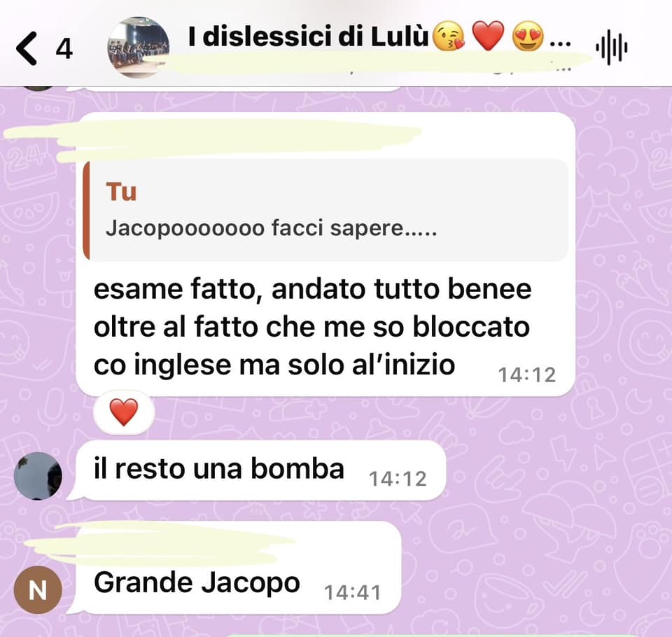Tap the red heart reaction under the message

coord(124,412)
